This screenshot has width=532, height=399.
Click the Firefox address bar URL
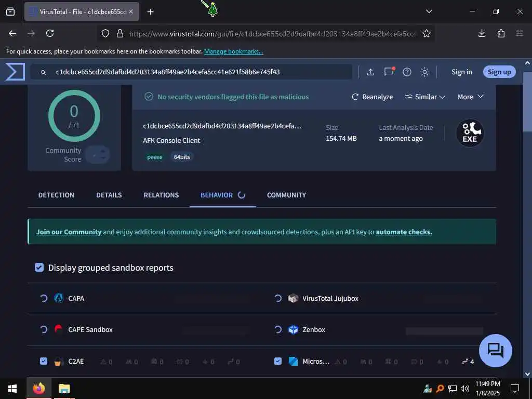coord(272,34)
